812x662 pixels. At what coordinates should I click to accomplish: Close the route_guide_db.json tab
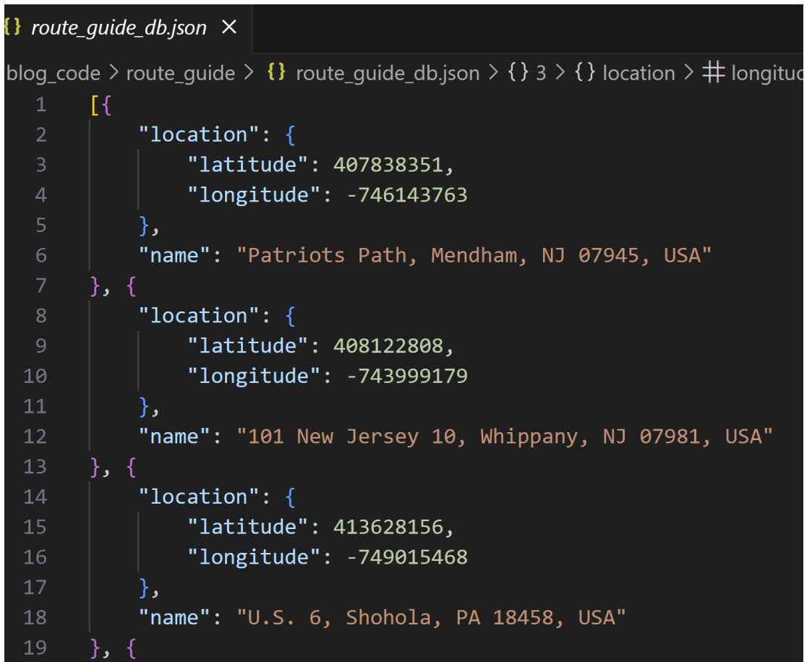coord(229,27)
